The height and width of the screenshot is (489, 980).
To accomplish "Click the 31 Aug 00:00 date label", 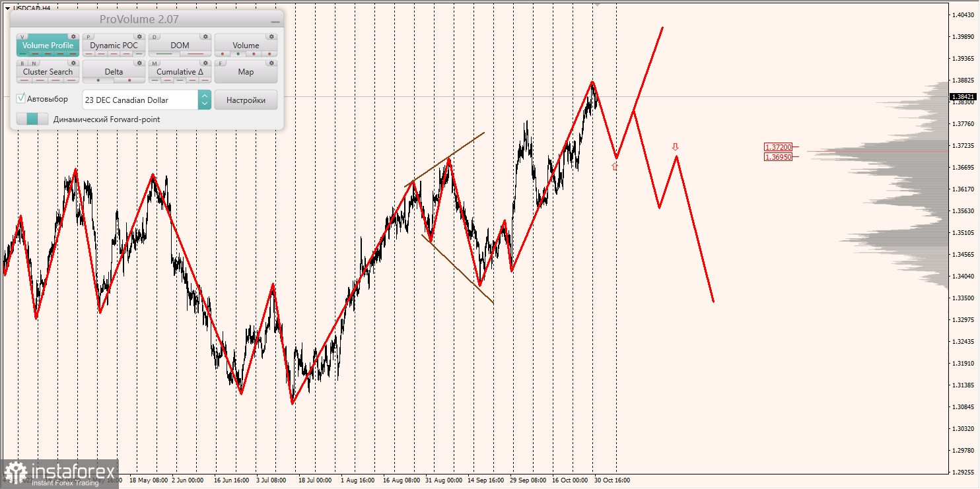I will (444, 480).
